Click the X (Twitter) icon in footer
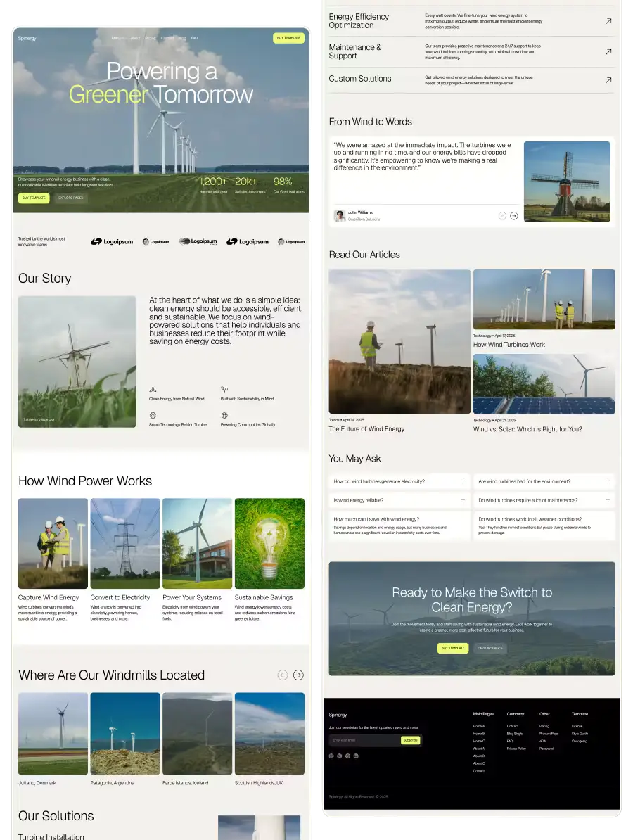Image resolution: width=633 pixels, height=840 pixels. click(339, 756)
